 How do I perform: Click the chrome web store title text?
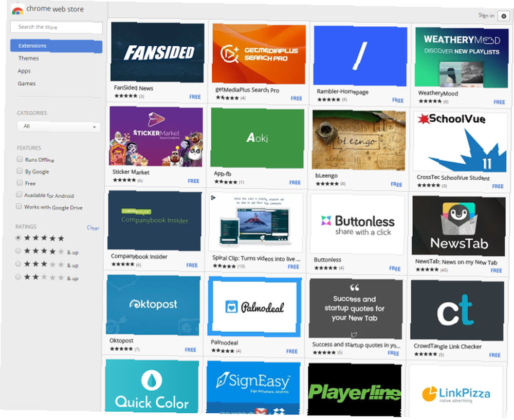point(55,9)
